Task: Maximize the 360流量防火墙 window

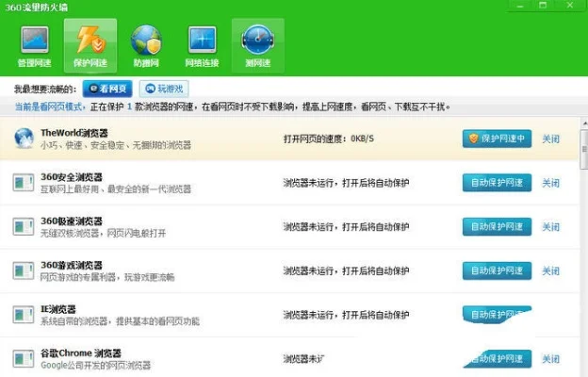Action: pos(543,6)
